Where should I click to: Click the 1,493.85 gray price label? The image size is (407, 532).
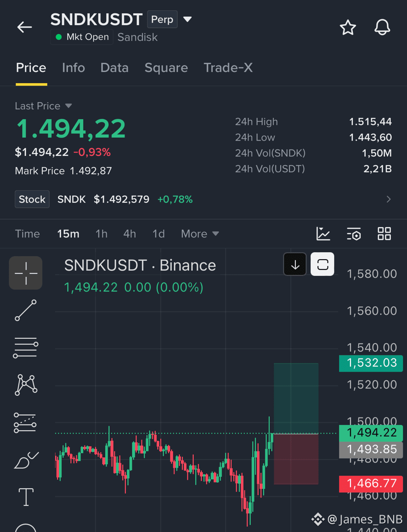click(371, 449)
